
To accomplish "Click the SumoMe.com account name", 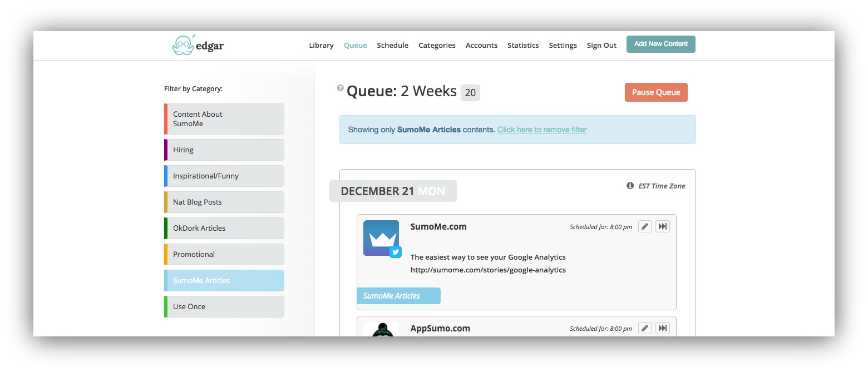I will [x=438, y=226].
